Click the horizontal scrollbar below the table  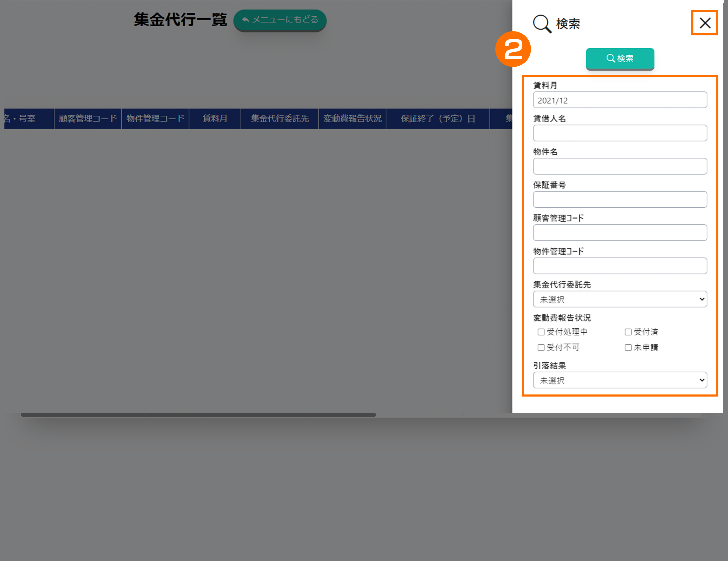click(198, 415)
